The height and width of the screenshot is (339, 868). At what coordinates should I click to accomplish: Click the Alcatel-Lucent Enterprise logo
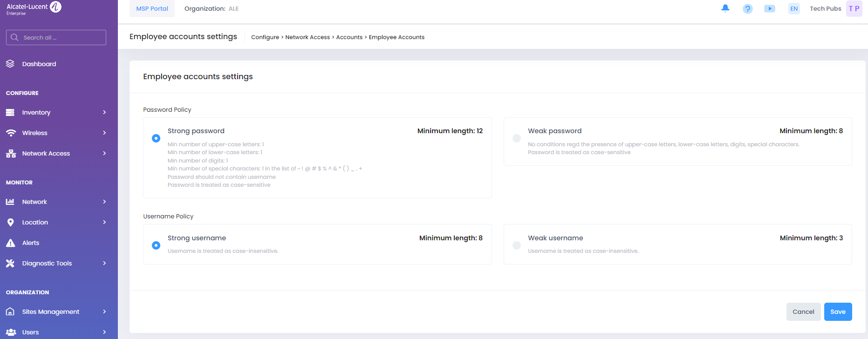[34, 8]
